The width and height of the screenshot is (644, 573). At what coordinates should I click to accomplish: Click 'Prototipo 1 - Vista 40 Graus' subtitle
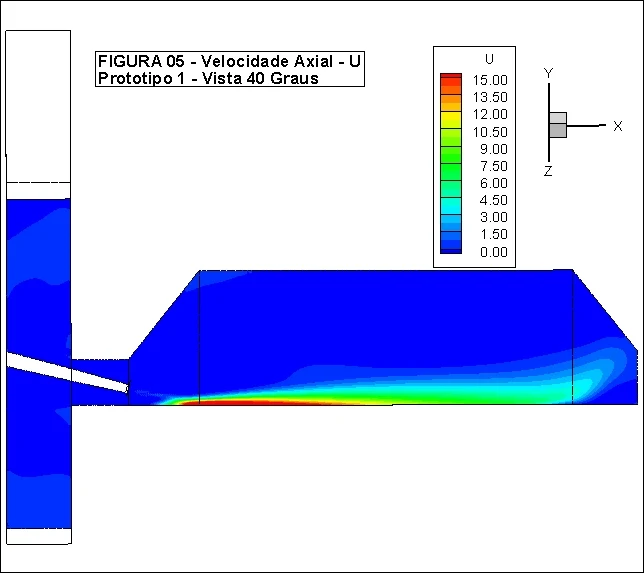tap(208, 78)
